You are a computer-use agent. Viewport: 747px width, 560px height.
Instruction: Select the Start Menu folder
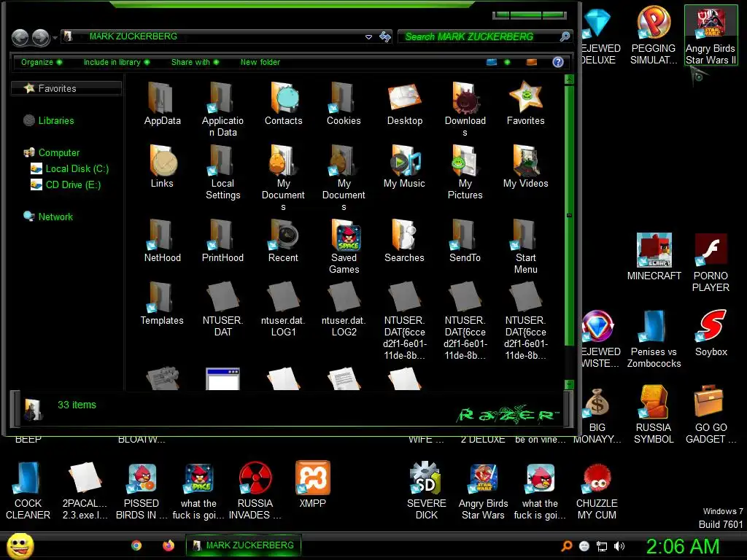525,246
